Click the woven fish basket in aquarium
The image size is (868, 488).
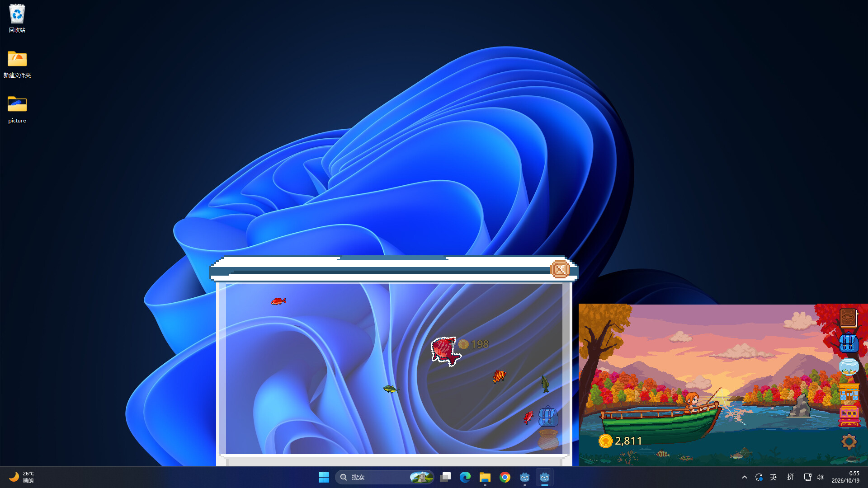[x=548, y=440]
